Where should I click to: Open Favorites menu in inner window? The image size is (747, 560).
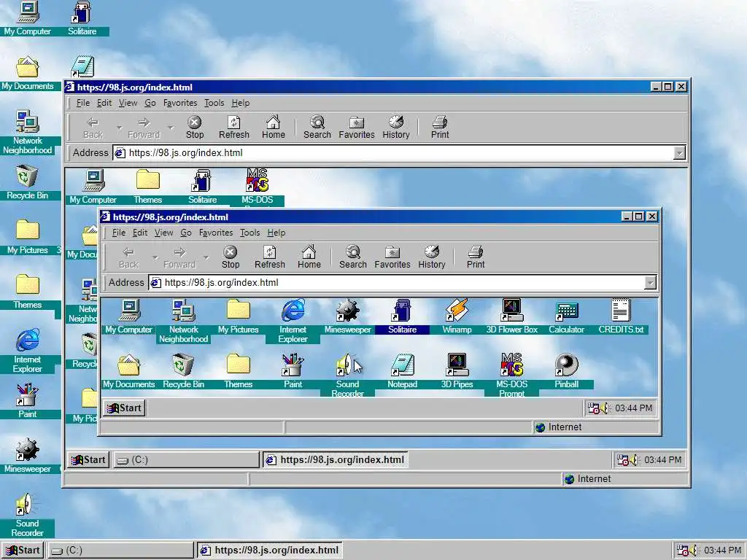point(216,233)
